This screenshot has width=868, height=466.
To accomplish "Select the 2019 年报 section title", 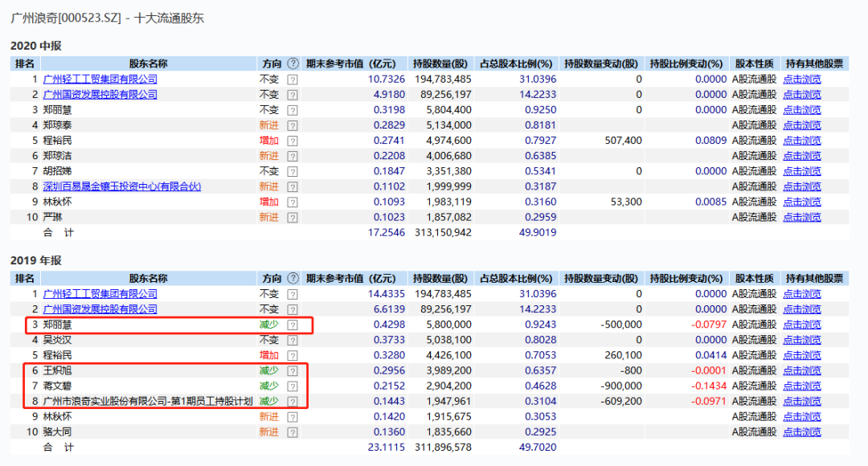I will 36,260.
